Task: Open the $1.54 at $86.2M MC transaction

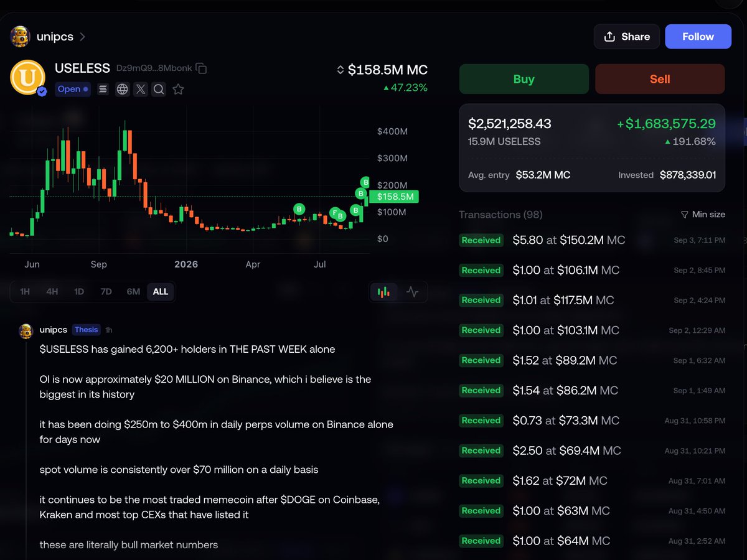Action: coord(592,390)
